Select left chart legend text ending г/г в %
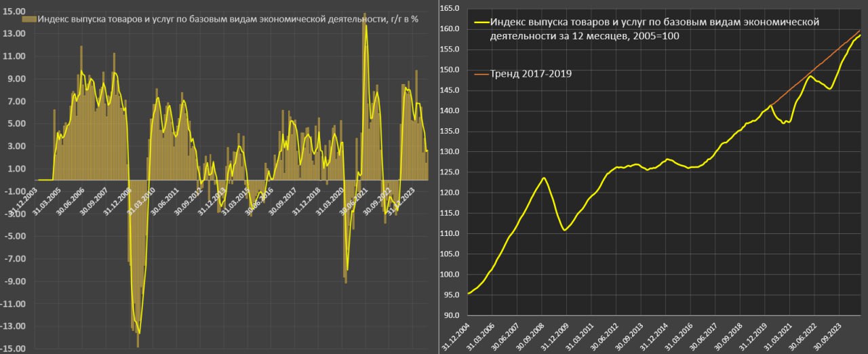Image resolution: width=868 pixels, height=354 pixels. pos(228,19)
